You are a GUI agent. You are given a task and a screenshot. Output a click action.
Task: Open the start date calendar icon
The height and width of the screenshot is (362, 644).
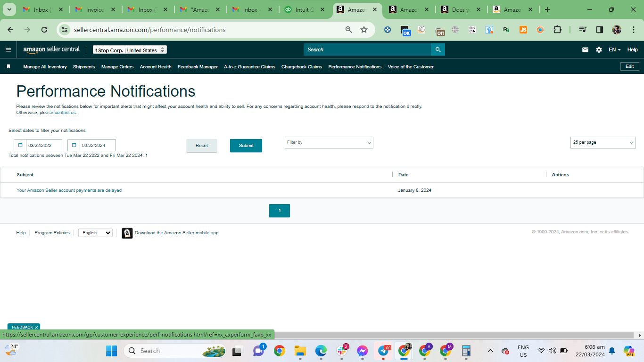coord(20,145)
